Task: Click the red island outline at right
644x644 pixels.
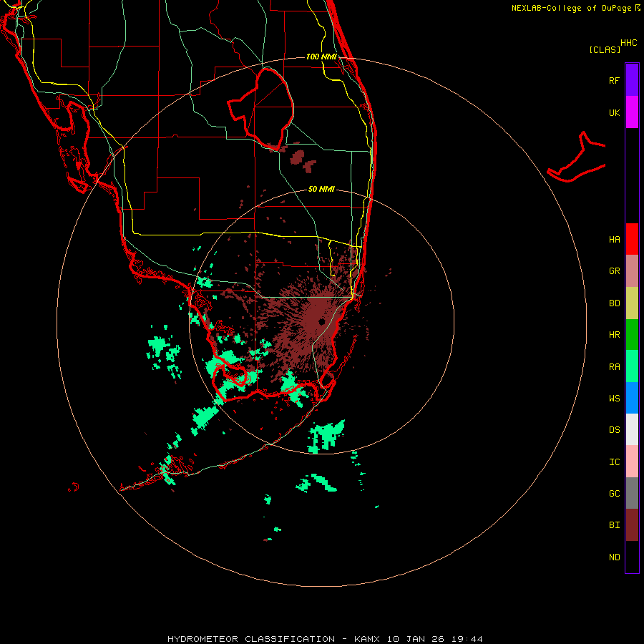Action: pos(576,157)
